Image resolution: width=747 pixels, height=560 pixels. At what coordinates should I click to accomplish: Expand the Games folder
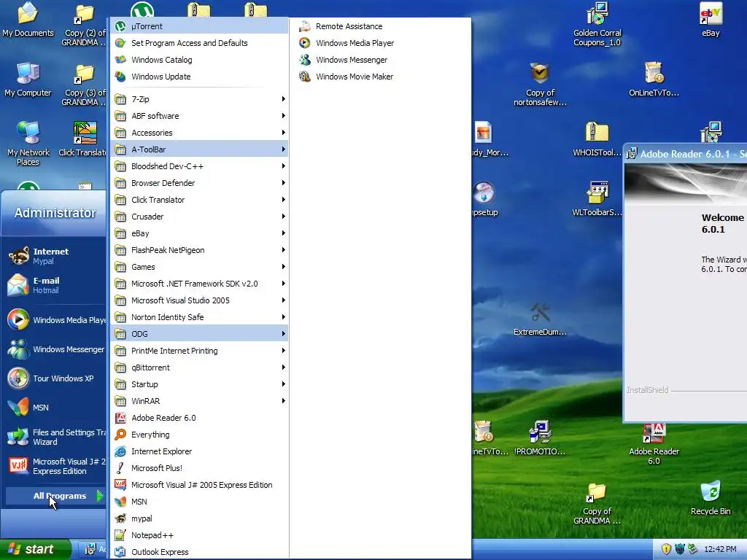pos(199,267)
